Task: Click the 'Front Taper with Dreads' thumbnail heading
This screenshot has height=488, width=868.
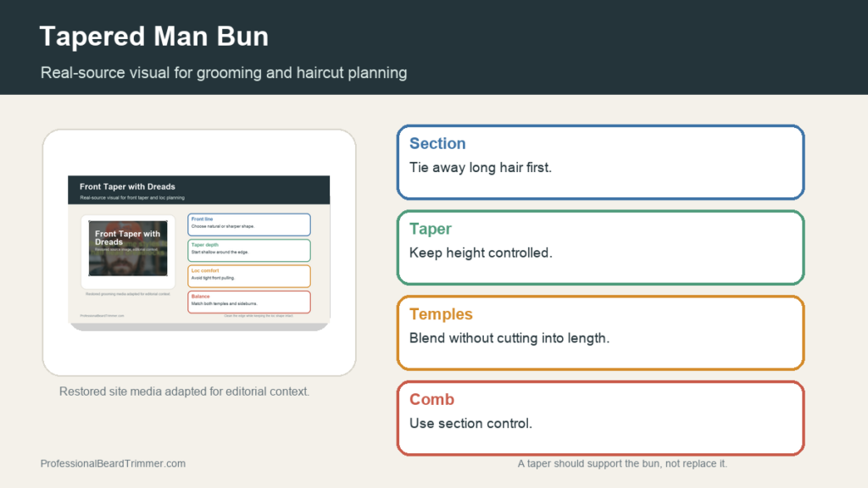Action: [127, 186]
